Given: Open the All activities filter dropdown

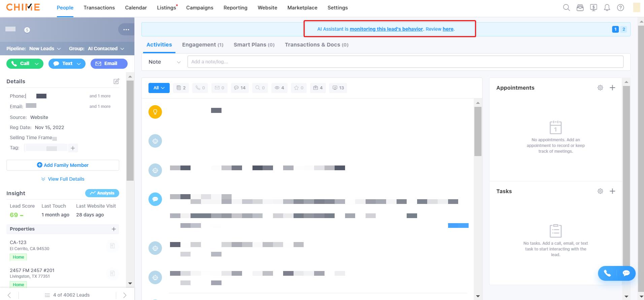Looking at the screenshot, I should (159, 88).
